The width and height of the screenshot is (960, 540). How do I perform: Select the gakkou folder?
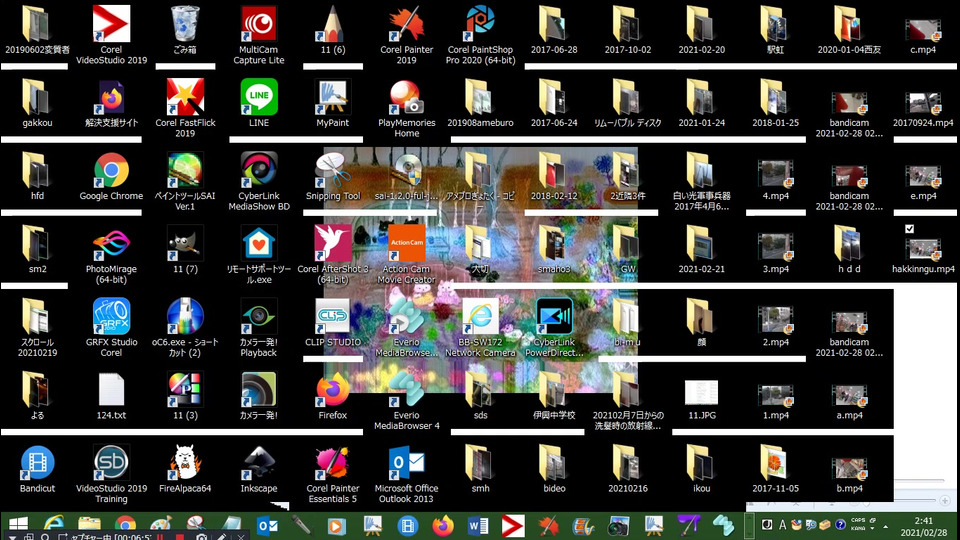37,103
